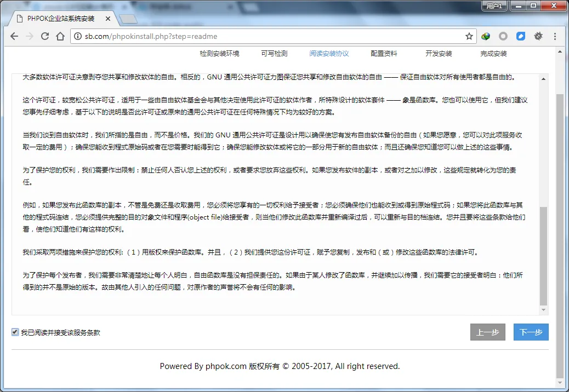Screen dimensions: 569x392
Task: Select the 检测安装环境 step
Action: point(219,54)
